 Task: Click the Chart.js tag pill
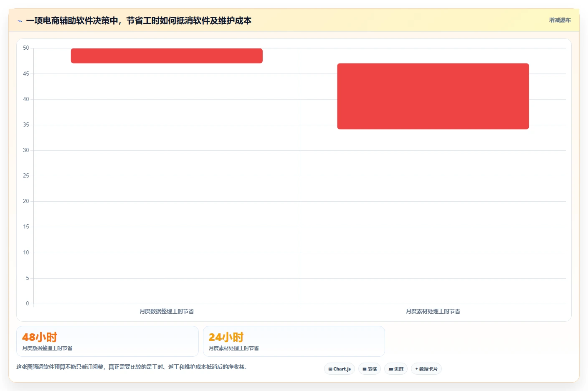340,369
